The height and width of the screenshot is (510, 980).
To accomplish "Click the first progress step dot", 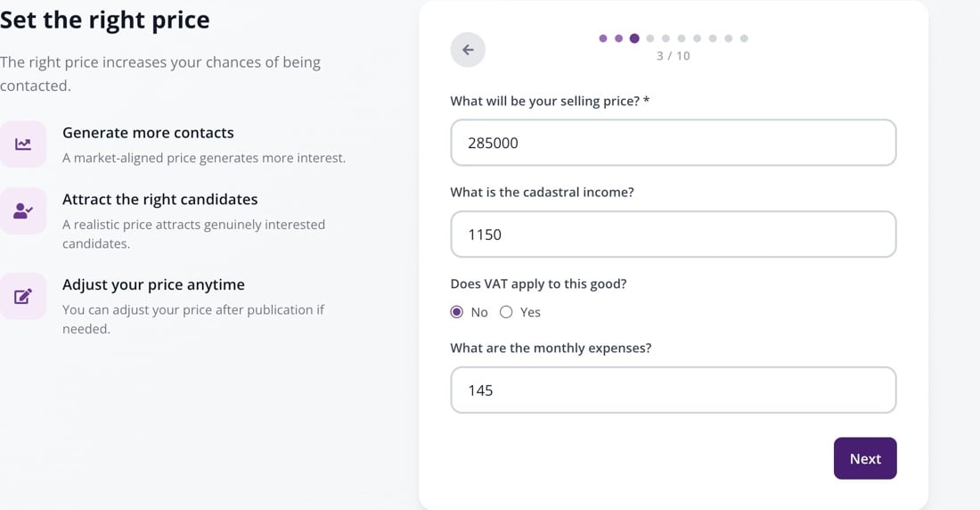I will [x=603, y=38].
